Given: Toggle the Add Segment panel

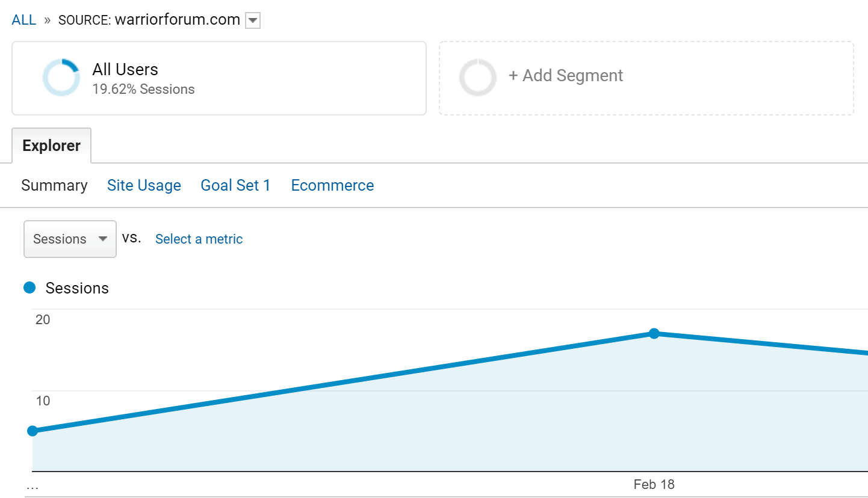Looking at the screenshot, I should click(646, 77).
